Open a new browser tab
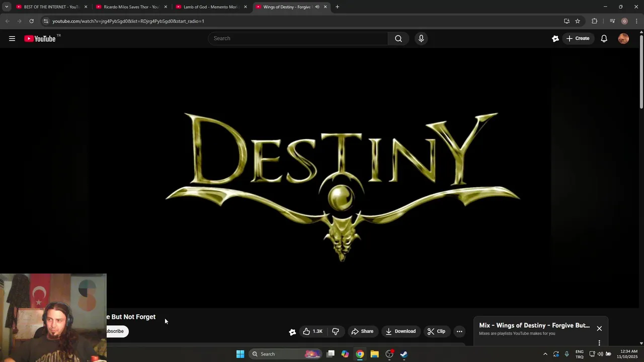The height and width of the screenshot is (362, 644). click(337, 7)
